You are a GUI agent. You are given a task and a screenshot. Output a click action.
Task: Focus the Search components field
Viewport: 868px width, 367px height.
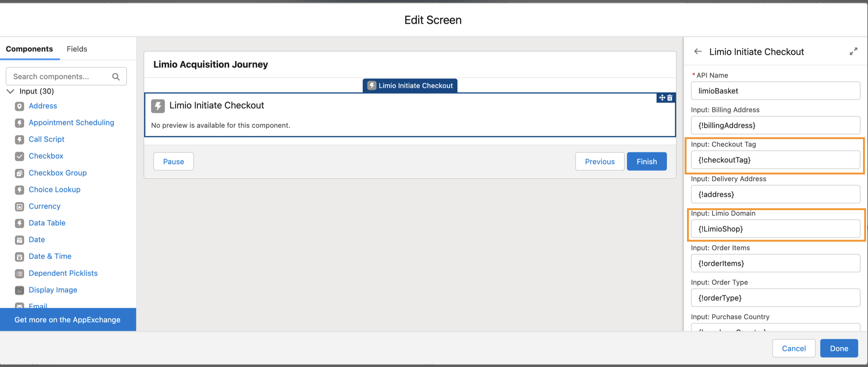(x=66, y=77)
